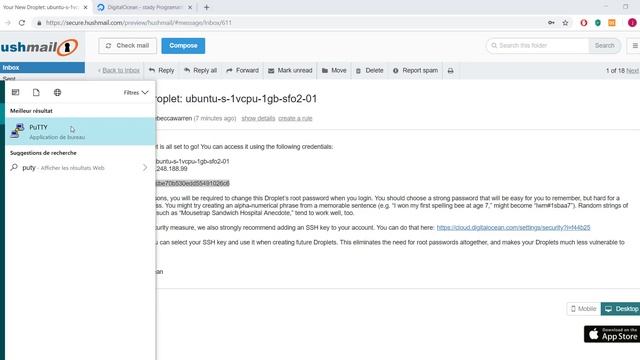Delete this email
The image size is (640, 360).
pos(370,71)
